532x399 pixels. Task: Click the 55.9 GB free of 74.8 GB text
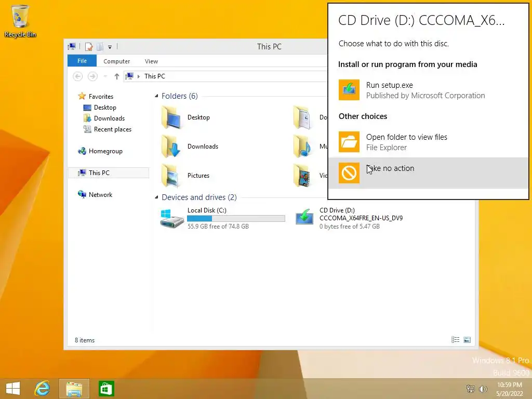218,227
